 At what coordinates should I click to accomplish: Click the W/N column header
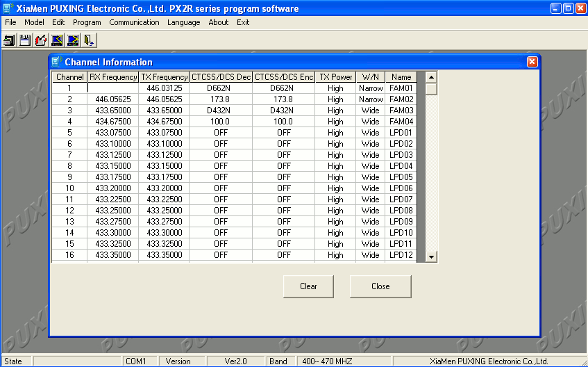(371, 77)
